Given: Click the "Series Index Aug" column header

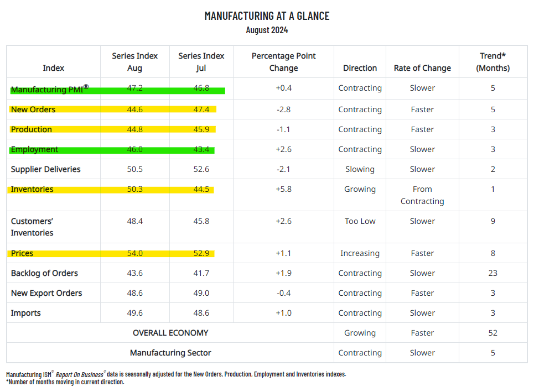Looking at the screenshot, I should (x=134, y=62).
